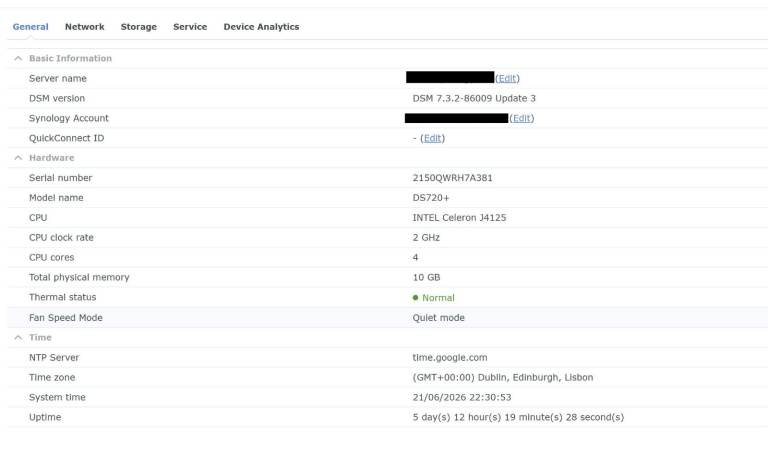Click the Time zone value text
Screen dimensions: 768x456
click(503, 378)
